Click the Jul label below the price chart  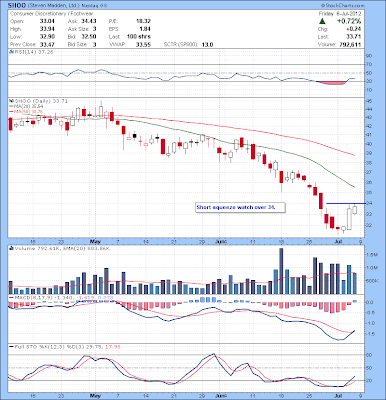(x=338, y=241)
